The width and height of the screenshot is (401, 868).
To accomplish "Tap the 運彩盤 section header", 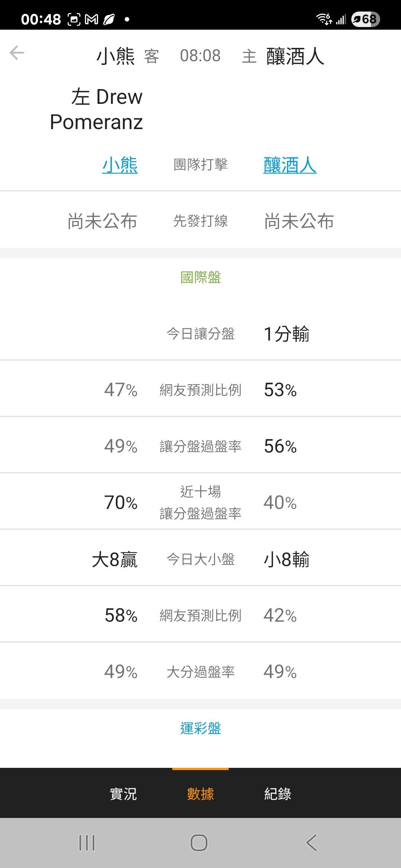I will click(x=200, y=728).
